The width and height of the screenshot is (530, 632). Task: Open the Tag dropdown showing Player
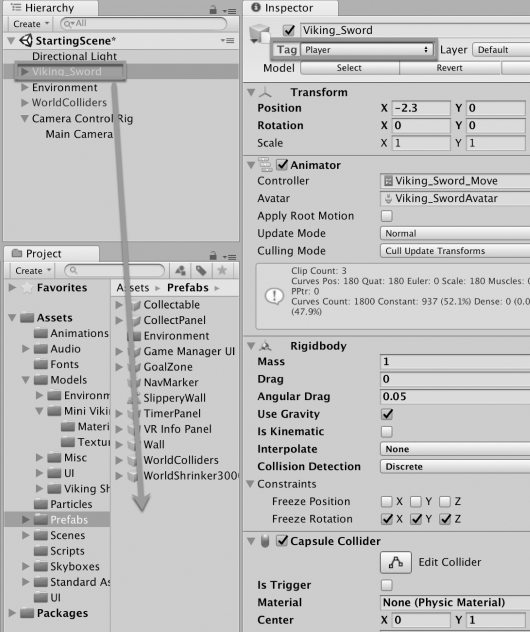coord(366,50)
